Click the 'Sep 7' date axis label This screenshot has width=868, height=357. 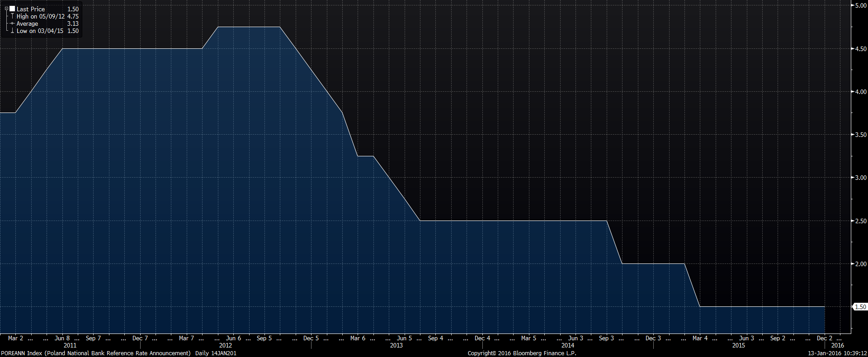tap(93, 338)
